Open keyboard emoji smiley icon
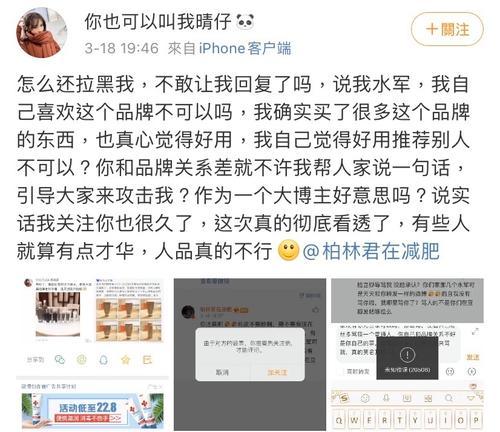The image size is (500, 432). (x=365, y=398)
